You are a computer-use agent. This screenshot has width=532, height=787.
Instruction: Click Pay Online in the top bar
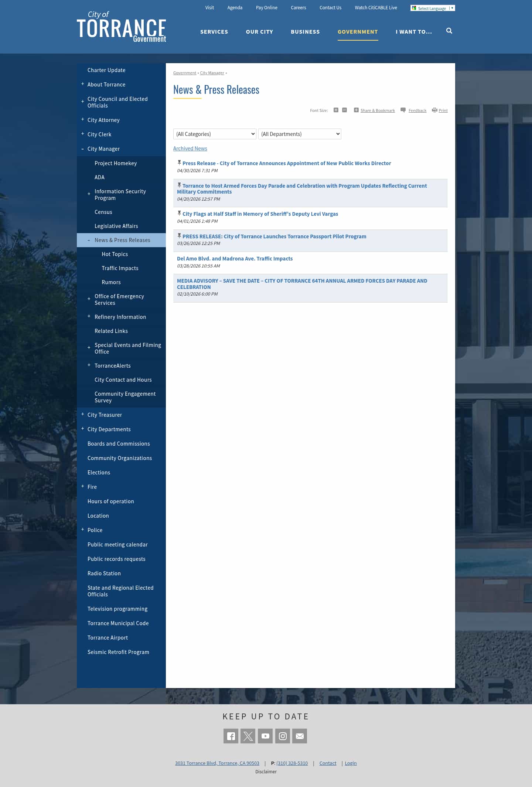267,8
